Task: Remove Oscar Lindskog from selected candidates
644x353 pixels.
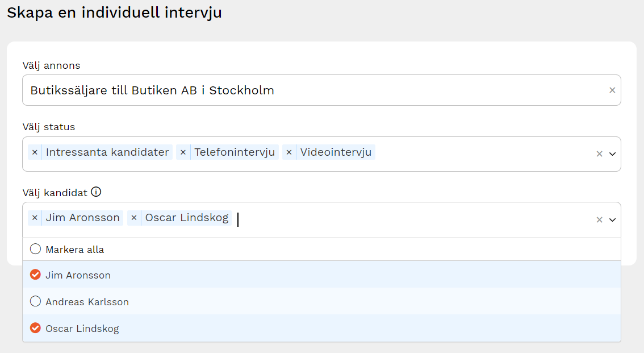Action: (134, 218)
